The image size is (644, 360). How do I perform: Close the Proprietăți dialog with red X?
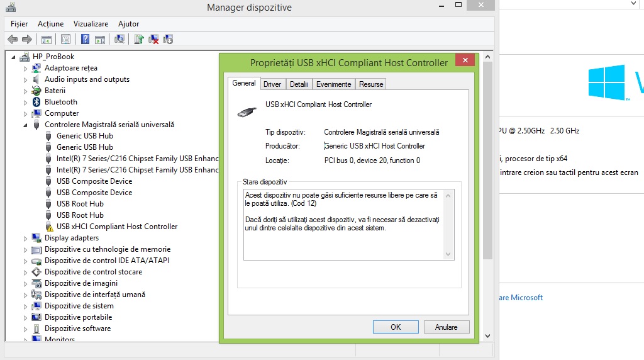(465, 60)
